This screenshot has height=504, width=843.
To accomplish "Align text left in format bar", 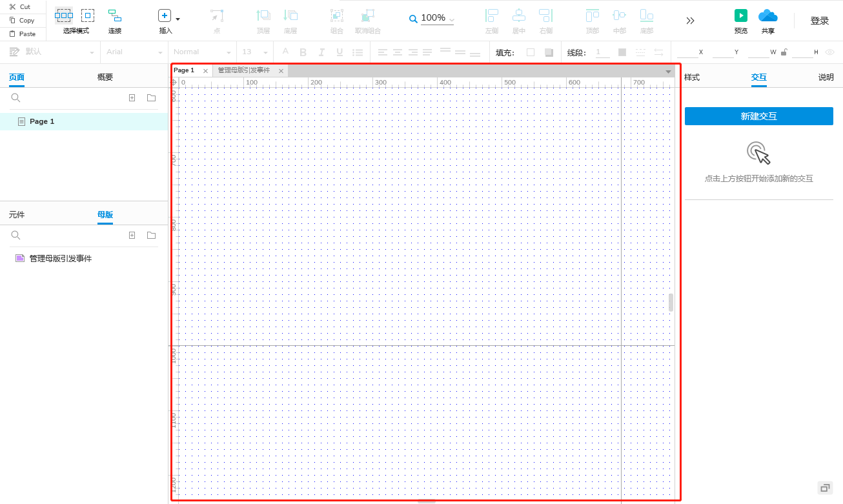I will coord(383,52).
